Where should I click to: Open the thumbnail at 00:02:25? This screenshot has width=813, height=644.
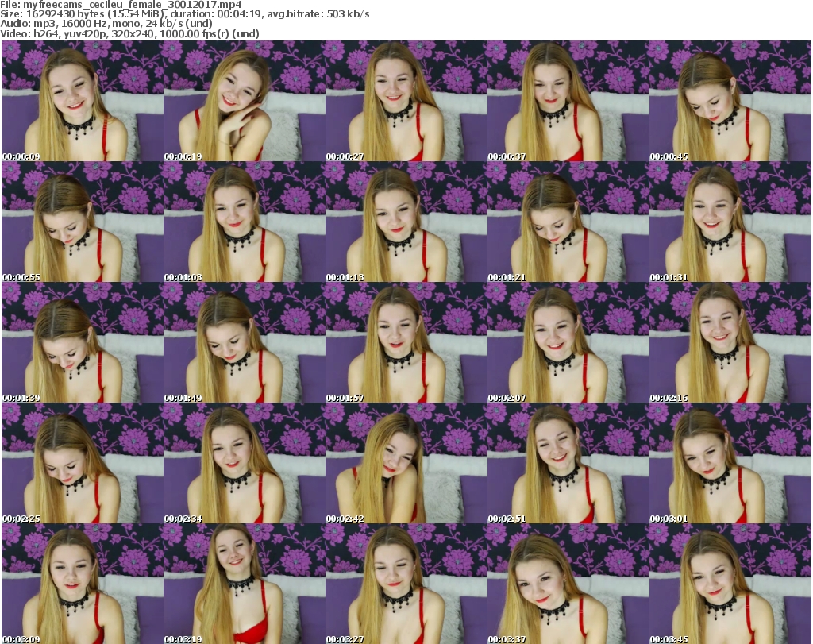point(81,464)
